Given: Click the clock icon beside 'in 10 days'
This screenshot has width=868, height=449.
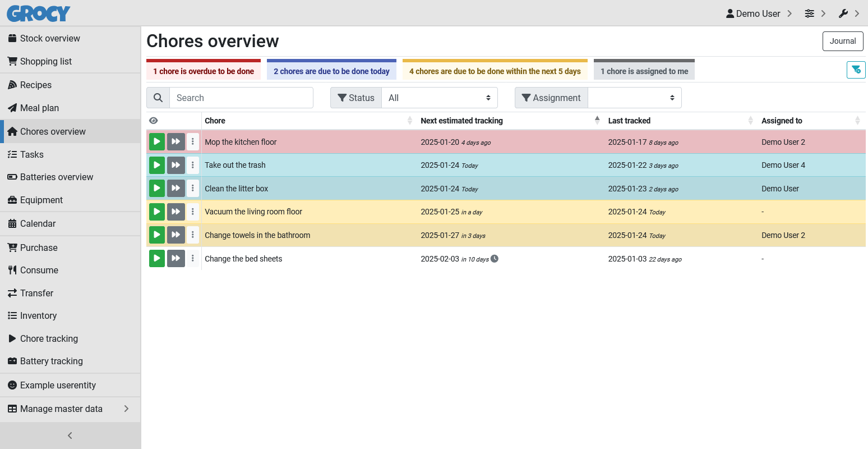Looking at the screenshot, I should click(x=495, y=259).
